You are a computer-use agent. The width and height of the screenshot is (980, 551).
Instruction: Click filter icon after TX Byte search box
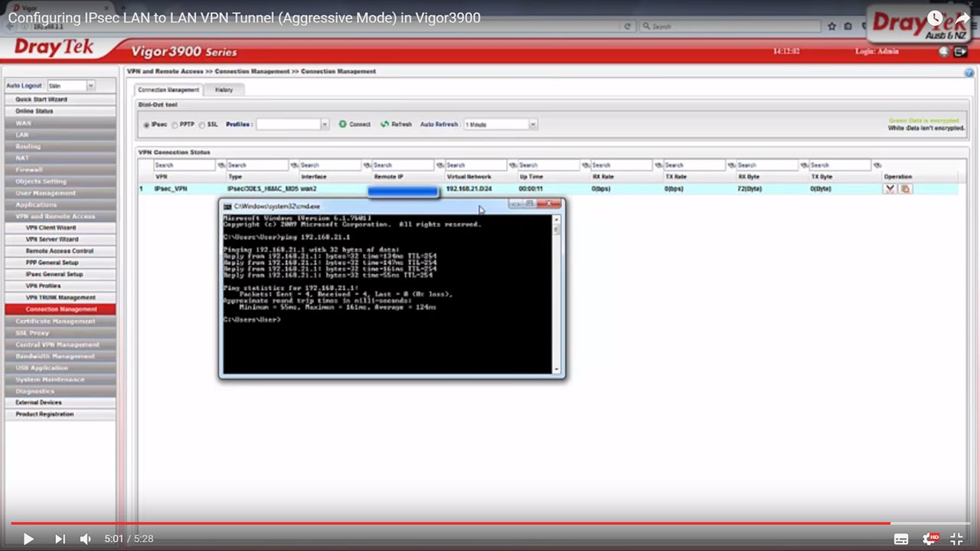coord(877,165)
